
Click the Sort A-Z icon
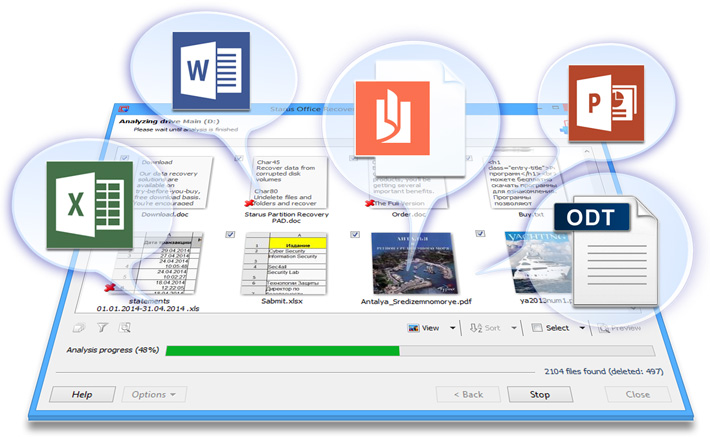[475, 328]
